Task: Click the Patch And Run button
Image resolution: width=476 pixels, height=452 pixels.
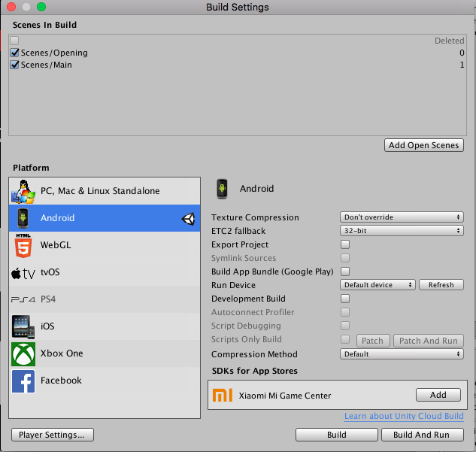Action: 429,341
